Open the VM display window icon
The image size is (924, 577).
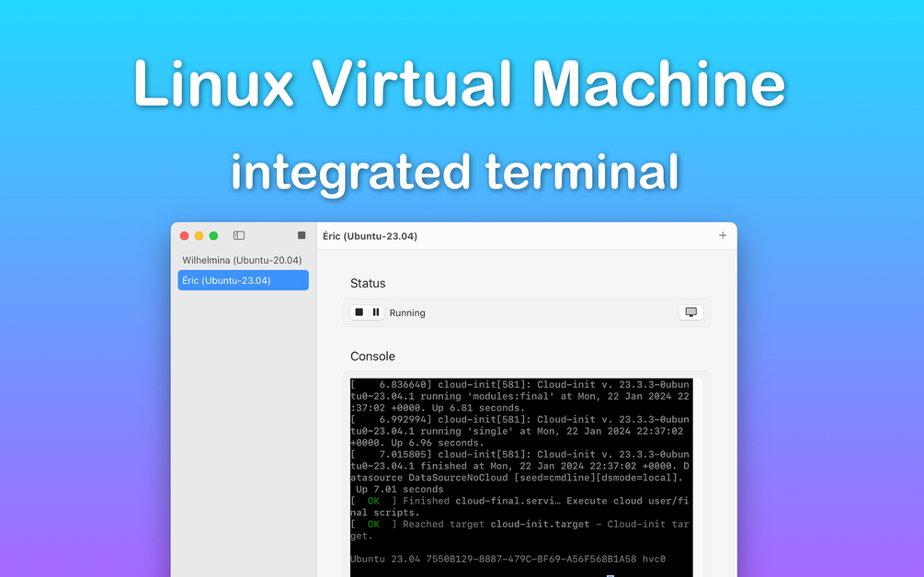(x=690, y=312)
